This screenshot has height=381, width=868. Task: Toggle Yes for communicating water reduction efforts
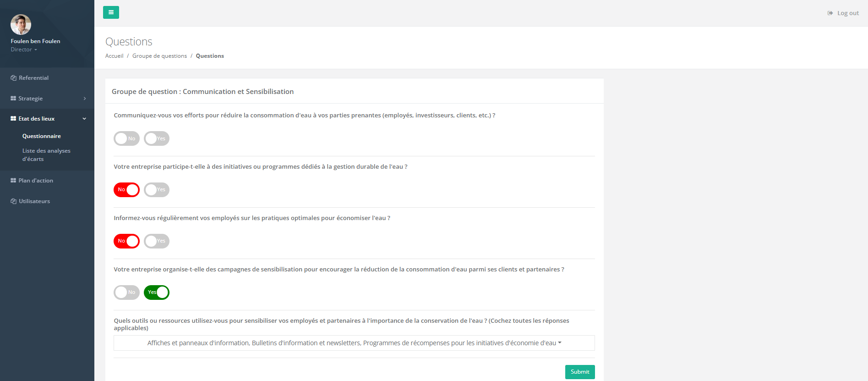[157, 138]
